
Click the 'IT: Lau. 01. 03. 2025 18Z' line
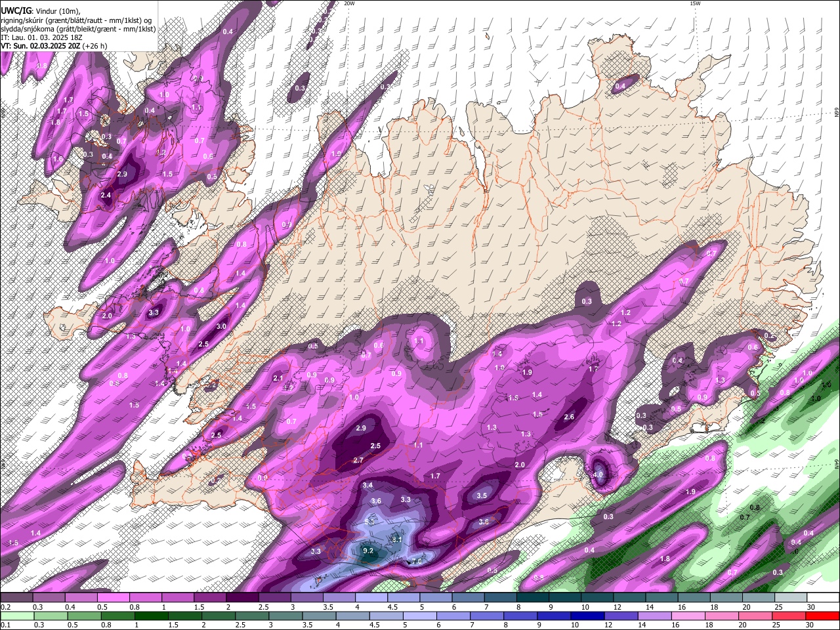tap(41, 37)
